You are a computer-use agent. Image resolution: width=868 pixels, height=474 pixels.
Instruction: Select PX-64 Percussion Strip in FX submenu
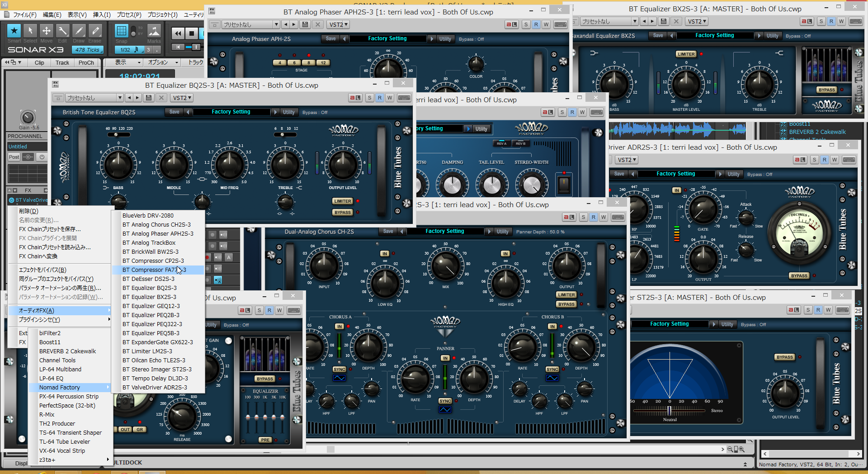(69, 397)
